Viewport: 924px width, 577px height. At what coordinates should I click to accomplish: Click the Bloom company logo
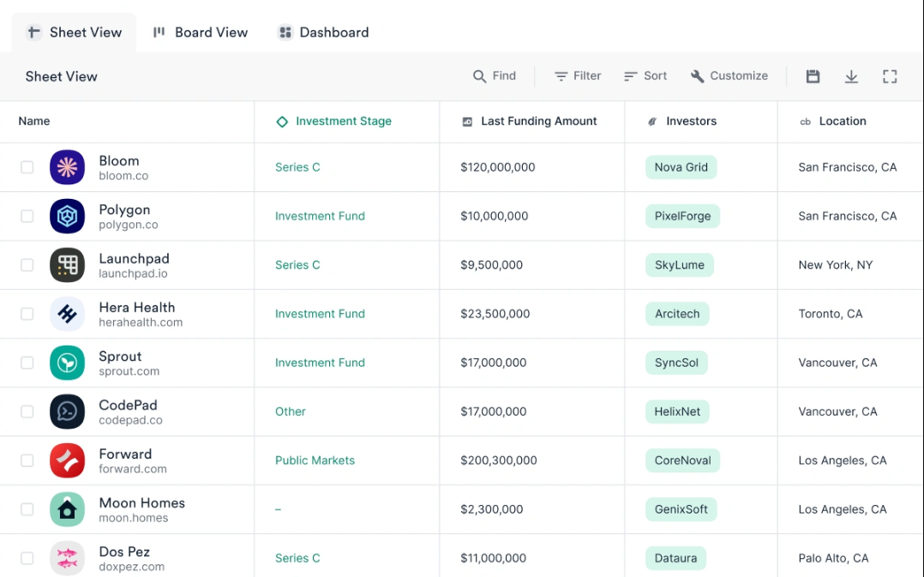tap(67, 167)
